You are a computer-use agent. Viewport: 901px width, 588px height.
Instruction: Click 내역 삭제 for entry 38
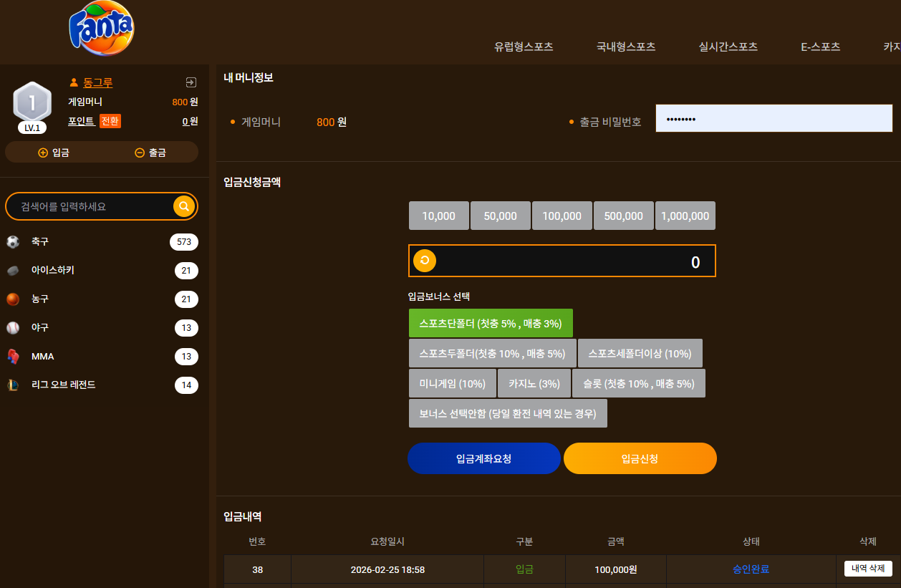point(868,569)
